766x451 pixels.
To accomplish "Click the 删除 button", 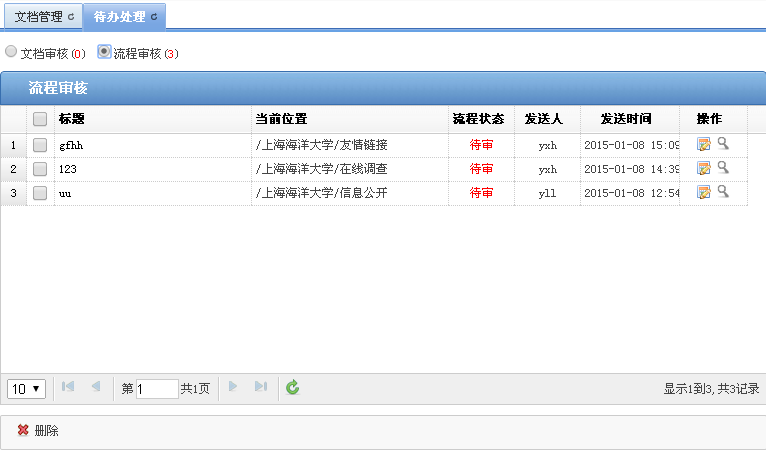I will tap(38, 430).
